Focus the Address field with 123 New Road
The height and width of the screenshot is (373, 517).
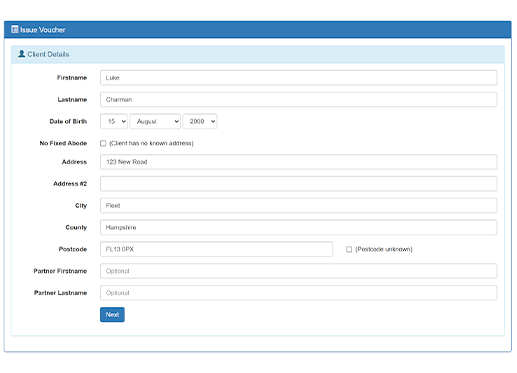tap(299, 162)
